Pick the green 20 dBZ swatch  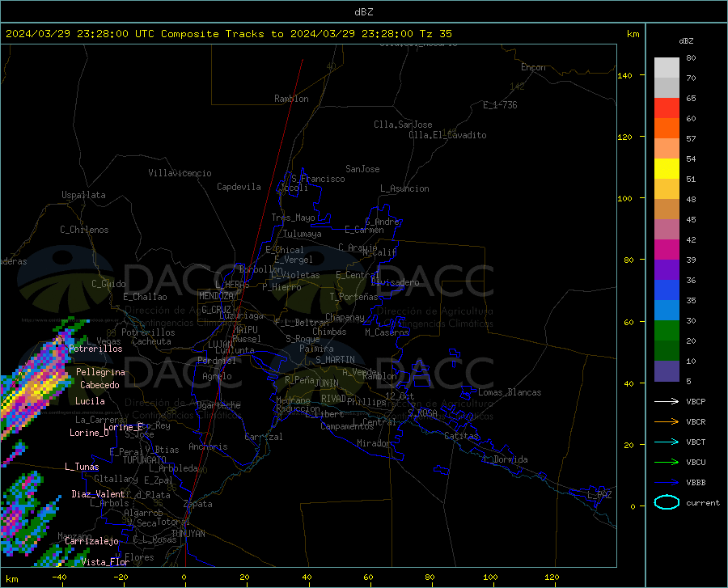coord(667,331)
